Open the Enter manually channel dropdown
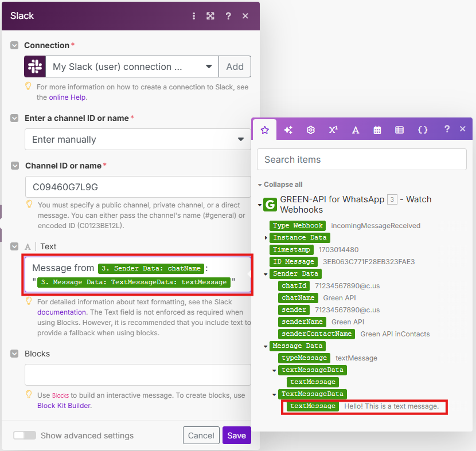Viewport: 476px width, 451px height. pos(138,139)
